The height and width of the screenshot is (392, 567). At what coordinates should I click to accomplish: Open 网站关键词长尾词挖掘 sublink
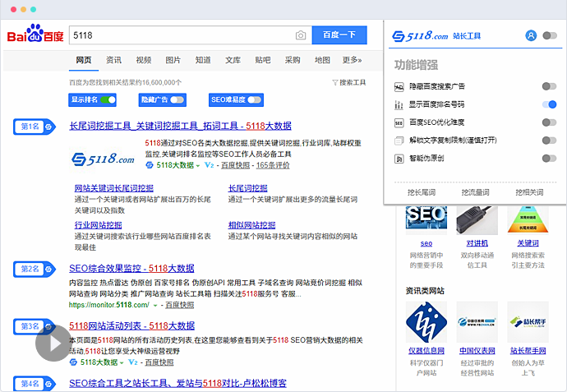(x=114, y=188)
